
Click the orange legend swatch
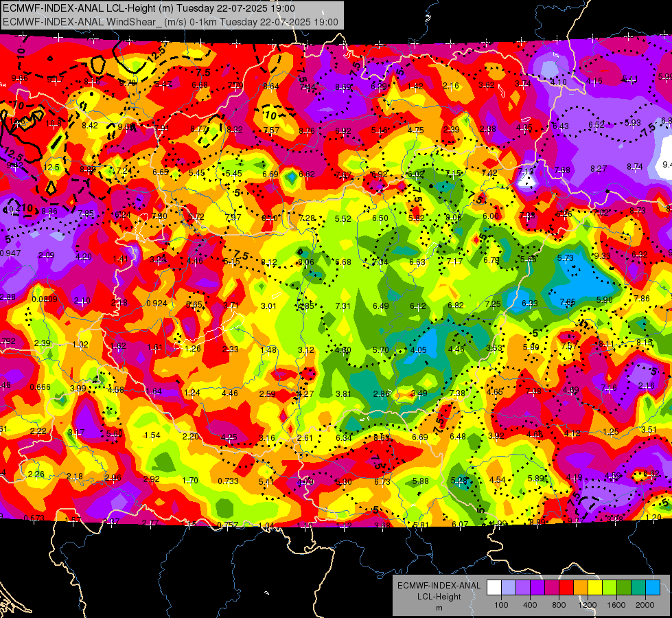[x=580, y=587]
